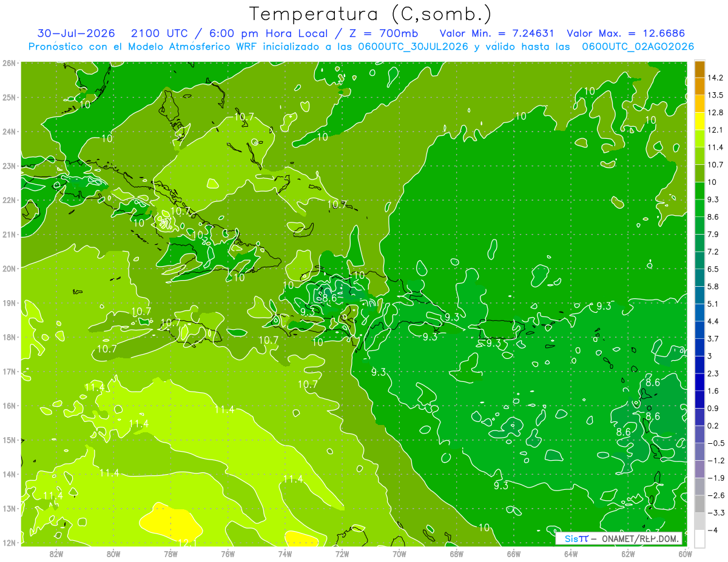The image size is (728, 562).
Task: Click the 16N latitude axis label
Action: pos(9,406)
